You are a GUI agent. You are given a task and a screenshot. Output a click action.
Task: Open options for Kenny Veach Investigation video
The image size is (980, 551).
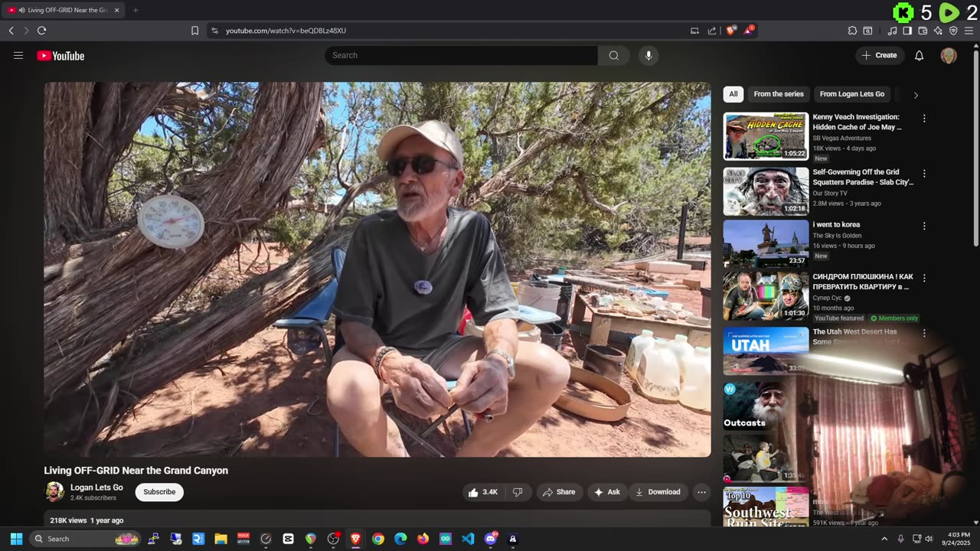[924, 119]
